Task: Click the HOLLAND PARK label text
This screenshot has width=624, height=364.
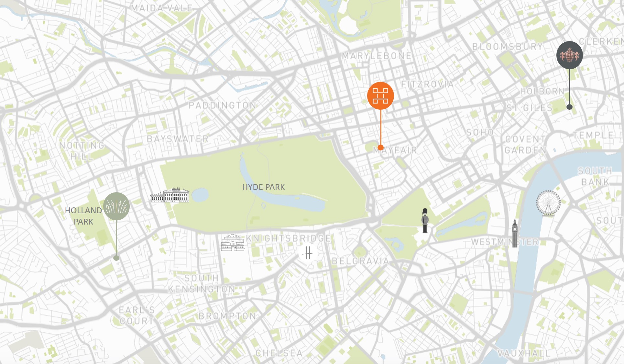Action: (x=83, y=216)
